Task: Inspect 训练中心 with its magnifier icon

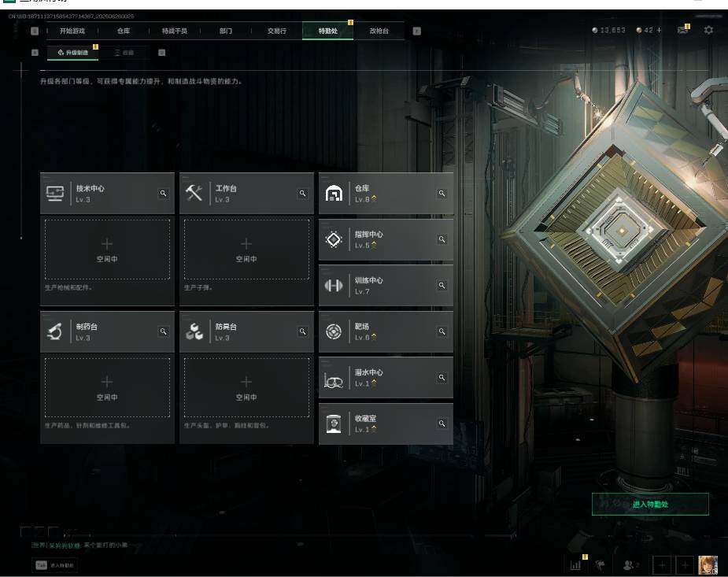Action: [442, 285]
